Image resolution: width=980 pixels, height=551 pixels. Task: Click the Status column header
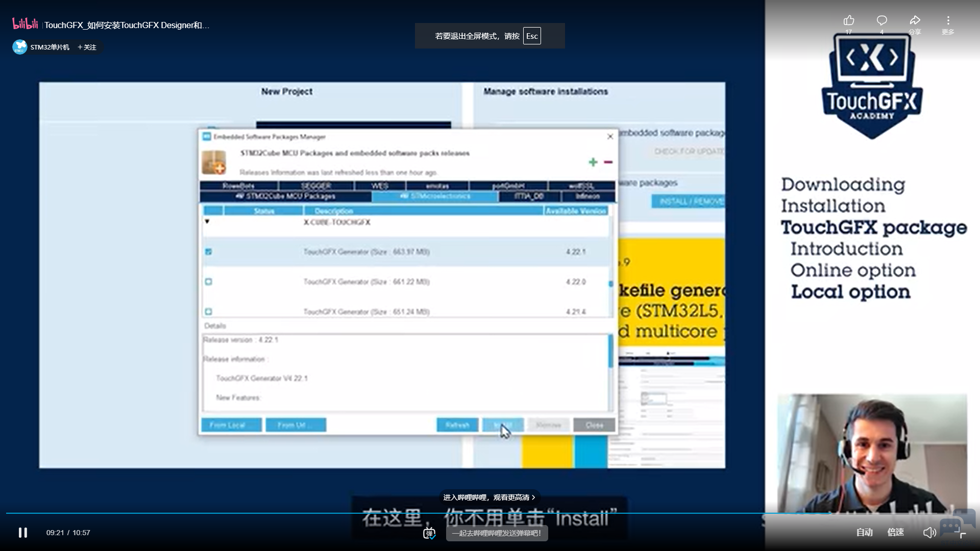tap(264, 211)
